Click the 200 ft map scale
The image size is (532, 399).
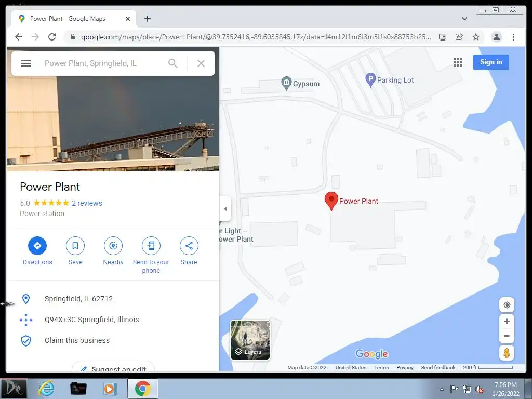pyautogui.click(x=488, y=367)
